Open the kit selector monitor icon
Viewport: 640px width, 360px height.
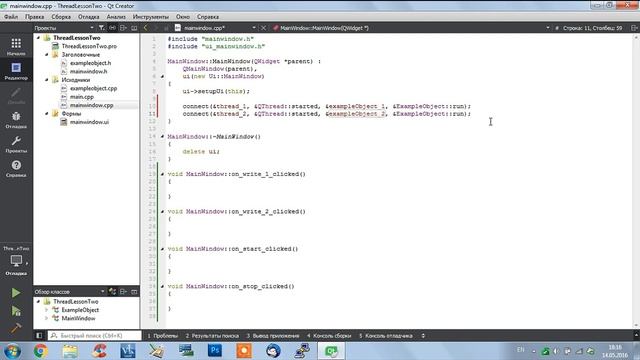coord(16,260)
